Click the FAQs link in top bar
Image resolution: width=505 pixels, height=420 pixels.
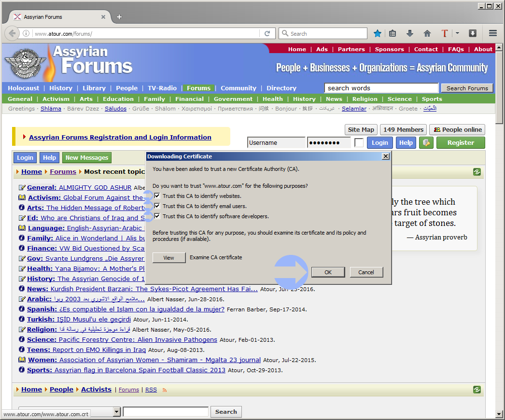[x=456, y=49]
